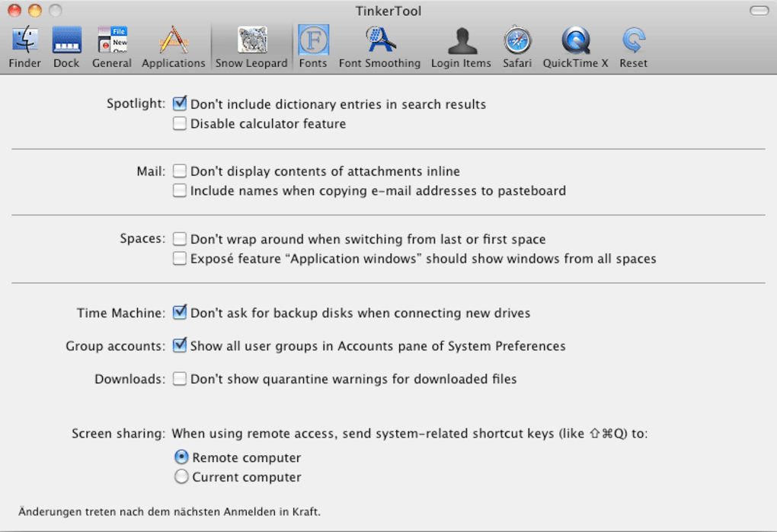Click the Spotlight section label
The image size is (777, 532).
136,104
